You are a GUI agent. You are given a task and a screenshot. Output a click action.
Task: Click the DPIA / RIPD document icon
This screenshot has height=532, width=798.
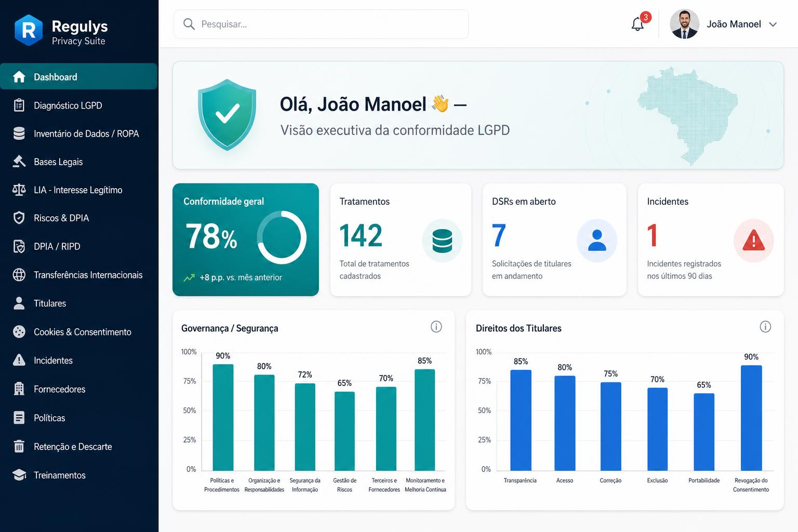click(x=19, y=246)
